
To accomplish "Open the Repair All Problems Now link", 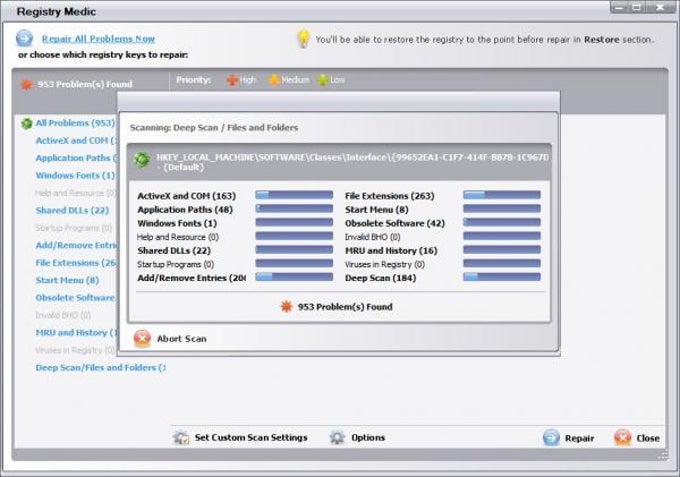I will pyautogui.click(x=98, y=39).
